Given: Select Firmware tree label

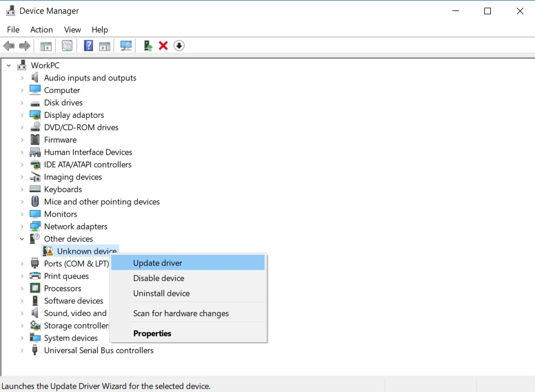Looking at the screenshot, I should [x=60, y=140].
